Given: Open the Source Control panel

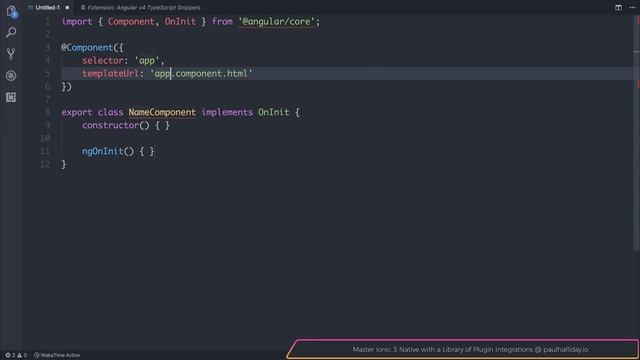Looking at the screenshot, I should pyautogui.click(x=11, y=54).
